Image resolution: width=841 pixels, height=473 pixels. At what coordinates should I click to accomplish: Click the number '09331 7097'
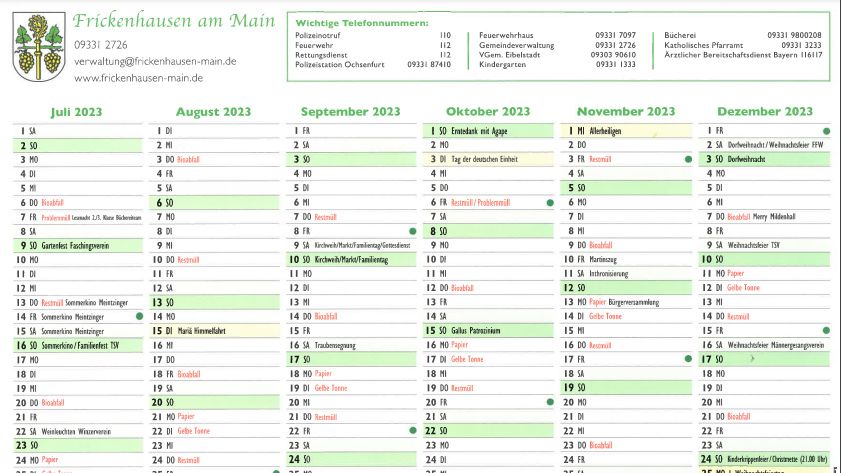point(615,35)
